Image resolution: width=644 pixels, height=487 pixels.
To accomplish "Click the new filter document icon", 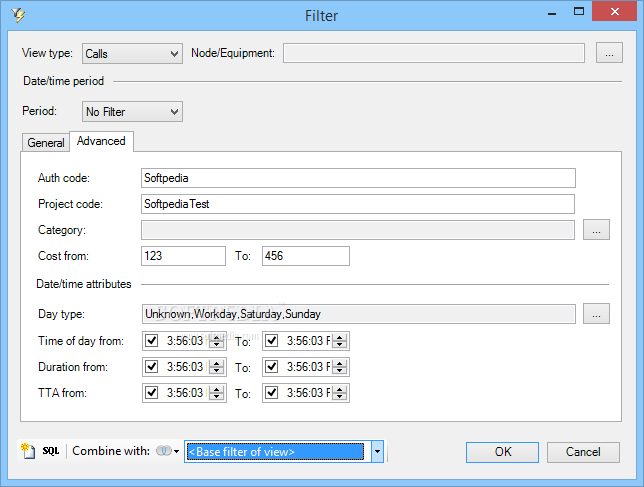I will click(28, 451).
